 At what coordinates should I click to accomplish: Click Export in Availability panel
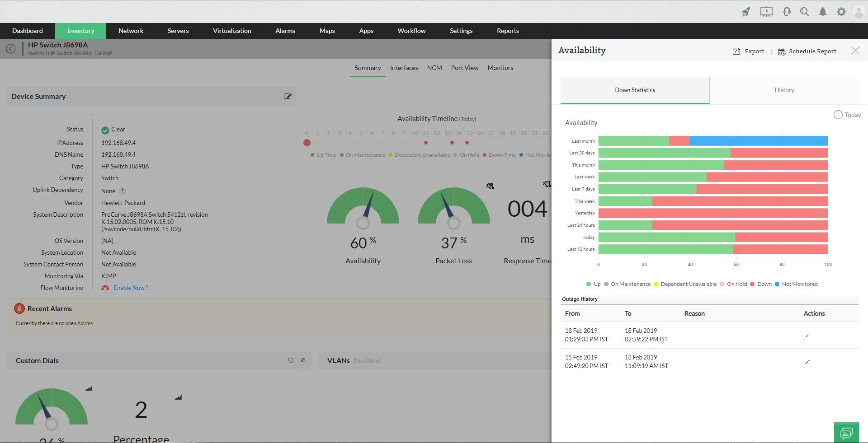[748, 51]
